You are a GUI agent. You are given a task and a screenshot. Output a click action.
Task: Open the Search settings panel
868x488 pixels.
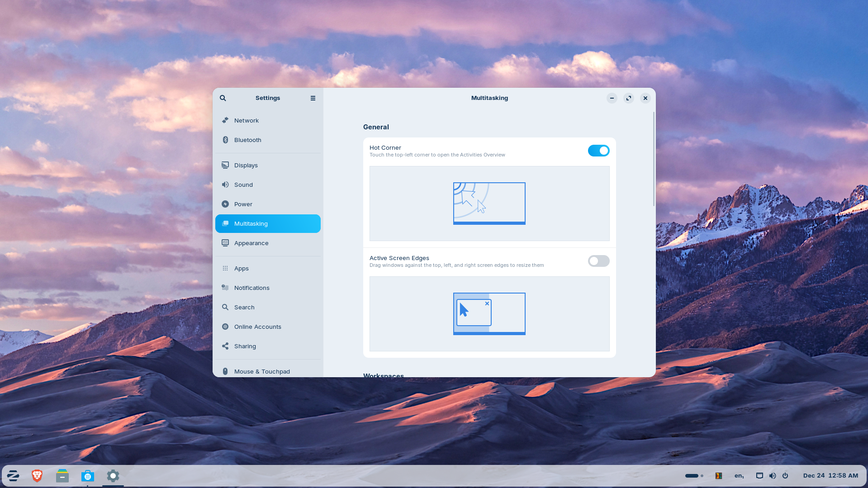coord(268,307)
